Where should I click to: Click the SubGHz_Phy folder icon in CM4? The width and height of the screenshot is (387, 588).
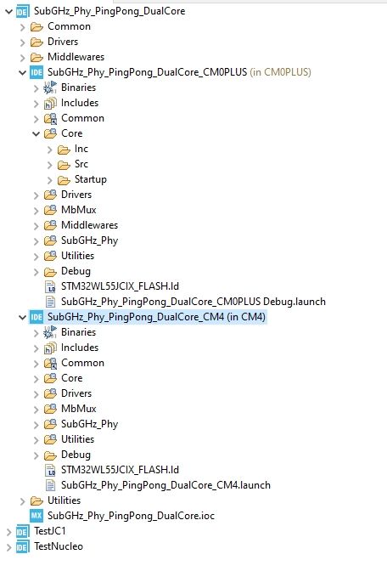(x=50, y=424)
